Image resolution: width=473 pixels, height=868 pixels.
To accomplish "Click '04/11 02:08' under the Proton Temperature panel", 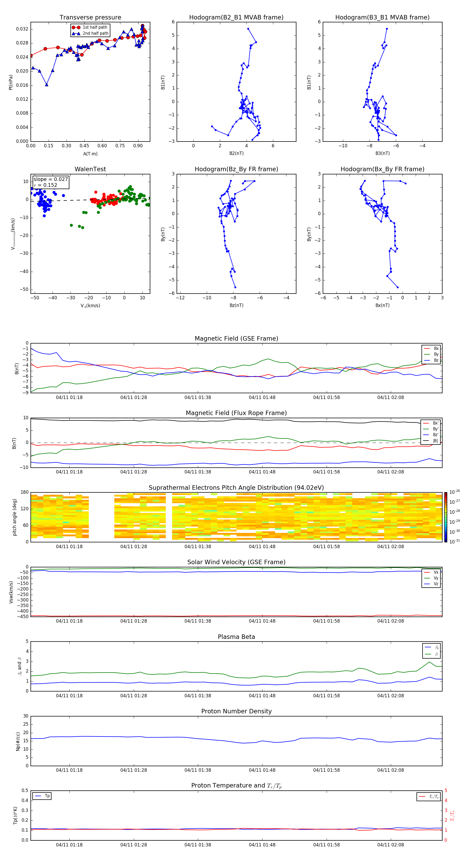I will (390, 845).
